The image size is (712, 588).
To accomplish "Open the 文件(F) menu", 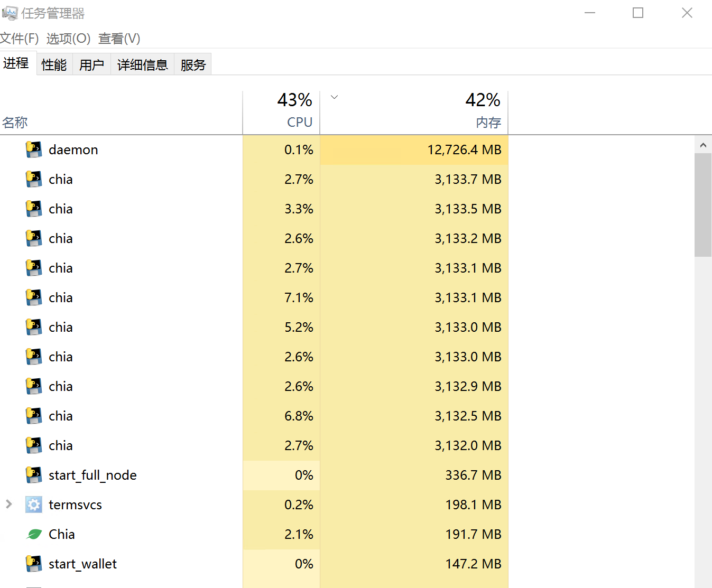I will (x=20, y=39).
